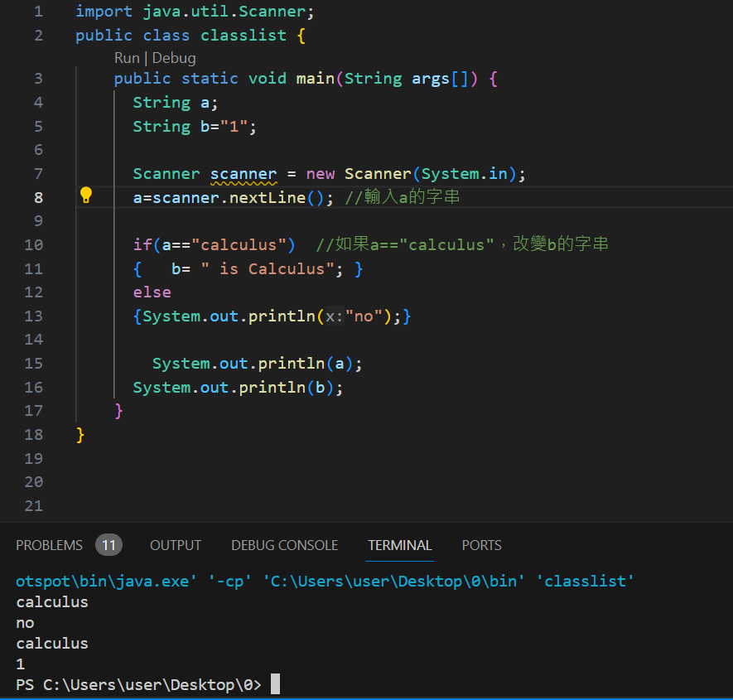Click the Run code lens above main
The image size is (733, 700).
tap(127, 58)
